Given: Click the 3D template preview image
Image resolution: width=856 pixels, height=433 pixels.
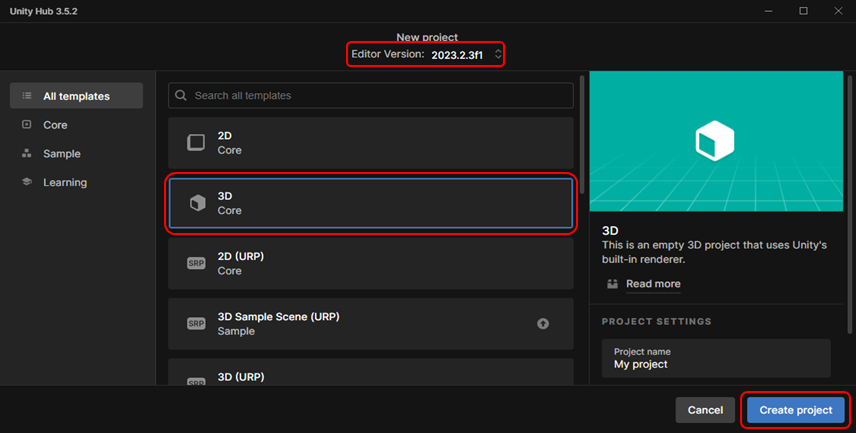Looking at the screenshot, I should 715,141.
